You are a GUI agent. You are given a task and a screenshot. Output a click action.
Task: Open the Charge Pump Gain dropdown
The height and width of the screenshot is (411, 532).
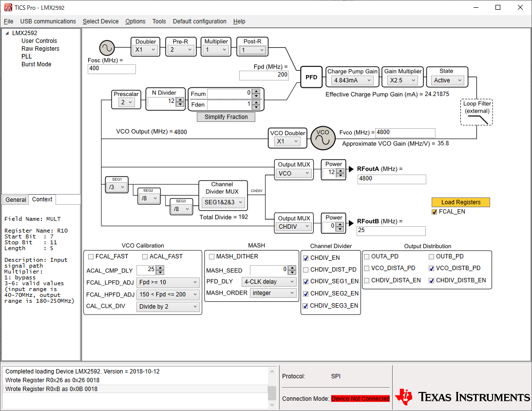coord(352,80)
